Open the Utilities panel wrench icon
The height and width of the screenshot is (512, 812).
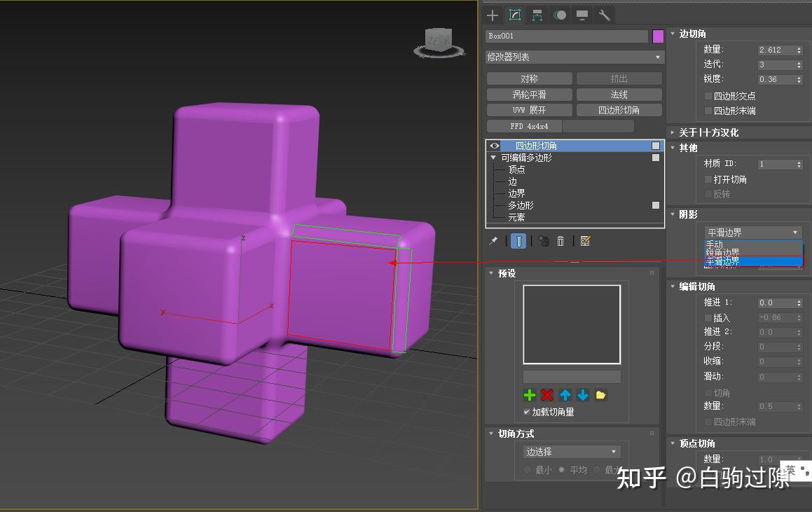[x=604, y=15]
